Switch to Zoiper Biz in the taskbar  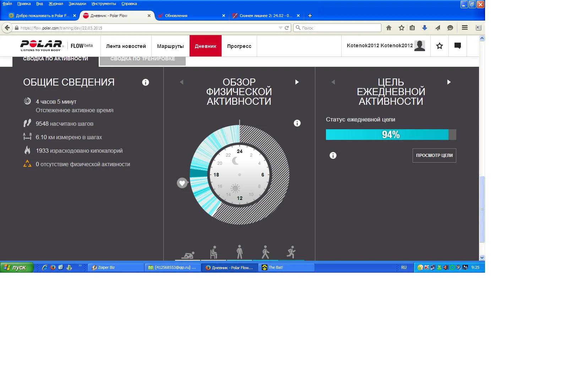click(x=116, y=267)
